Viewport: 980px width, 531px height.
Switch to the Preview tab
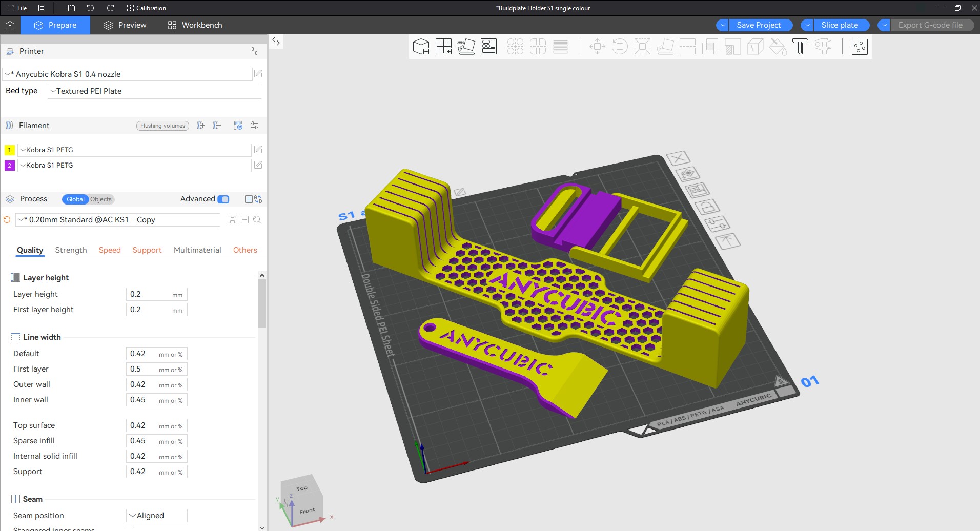125,25
